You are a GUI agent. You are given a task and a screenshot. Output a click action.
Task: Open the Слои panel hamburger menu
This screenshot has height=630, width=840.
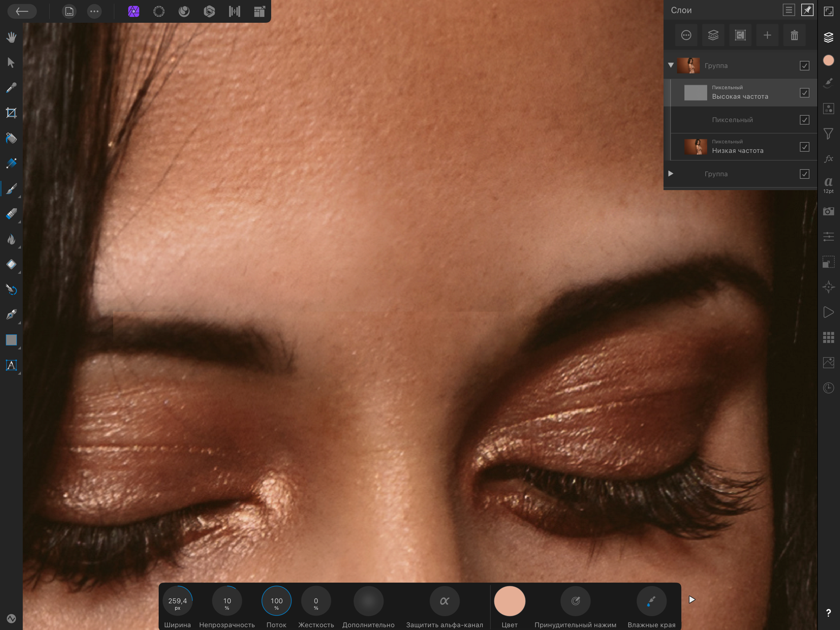[x=789, y=10]
